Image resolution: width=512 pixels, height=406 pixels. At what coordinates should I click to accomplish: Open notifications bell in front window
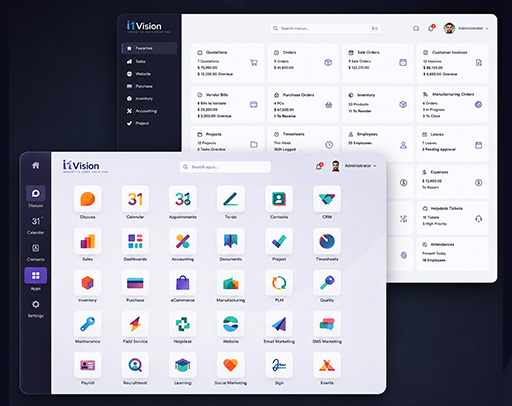[x=319, y=166]
